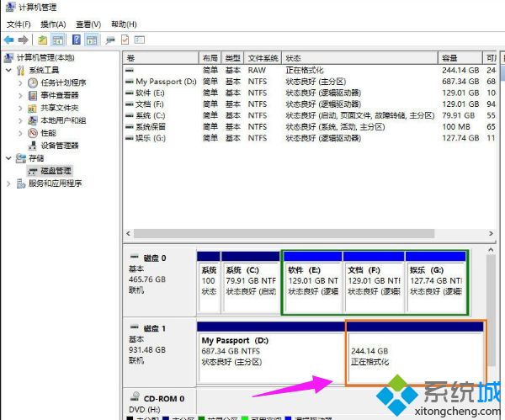The image size is (505, 420).
Task: Select 娱乐 (G:) volume row
Action: click(311, 138)
